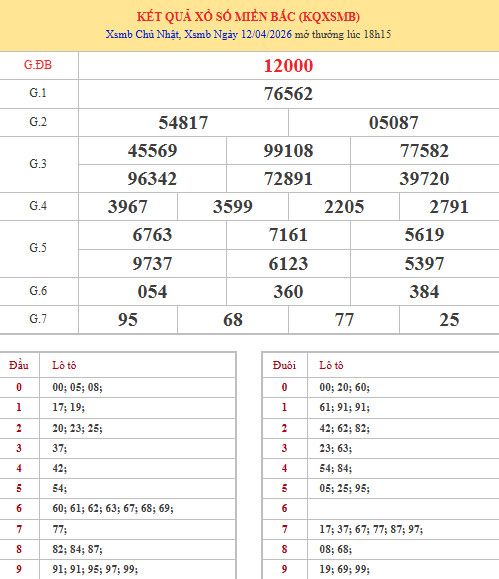Viewport: 499px width, 579px height.
Task: Select G.6 number 054
Action: 153,292
